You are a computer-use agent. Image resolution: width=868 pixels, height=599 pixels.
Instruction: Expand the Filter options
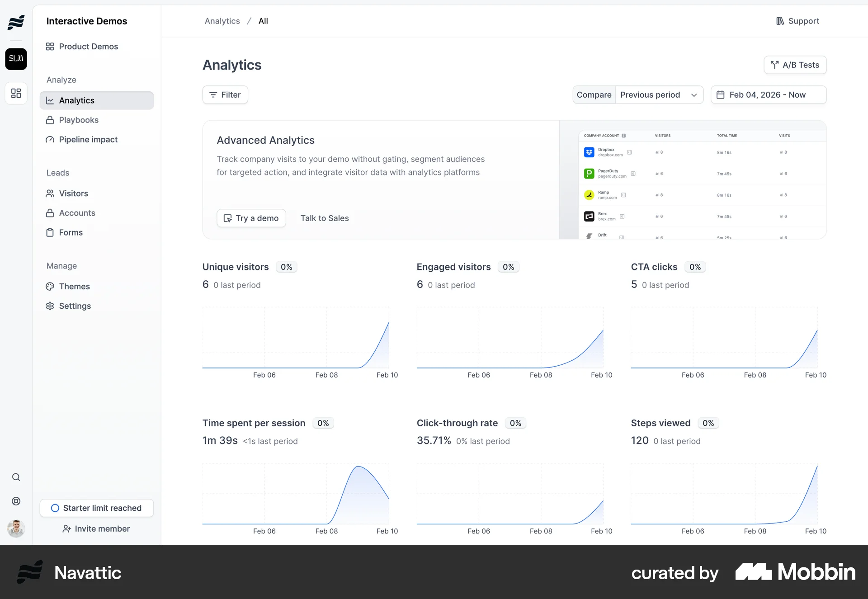click(x=225, y=94)
